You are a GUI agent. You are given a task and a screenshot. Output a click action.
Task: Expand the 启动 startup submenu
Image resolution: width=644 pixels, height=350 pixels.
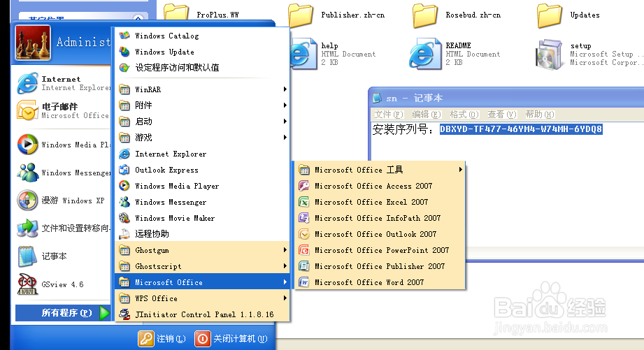[203, 121]
